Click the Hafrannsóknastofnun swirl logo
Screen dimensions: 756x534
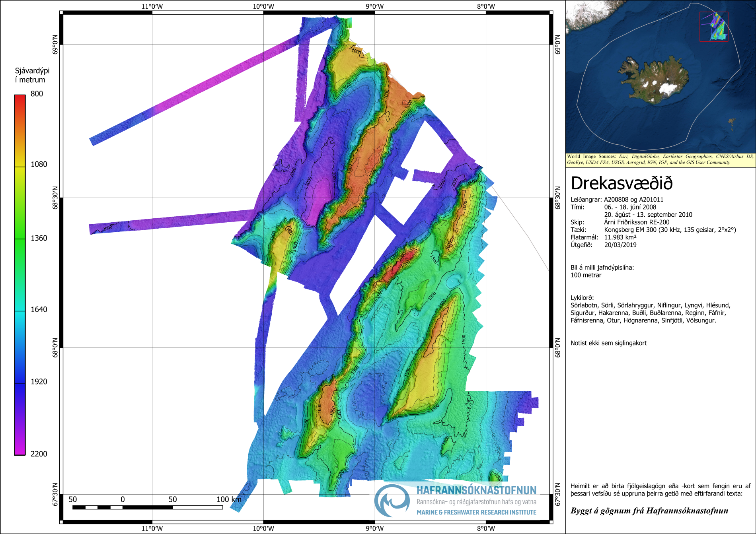click(392, 501)
